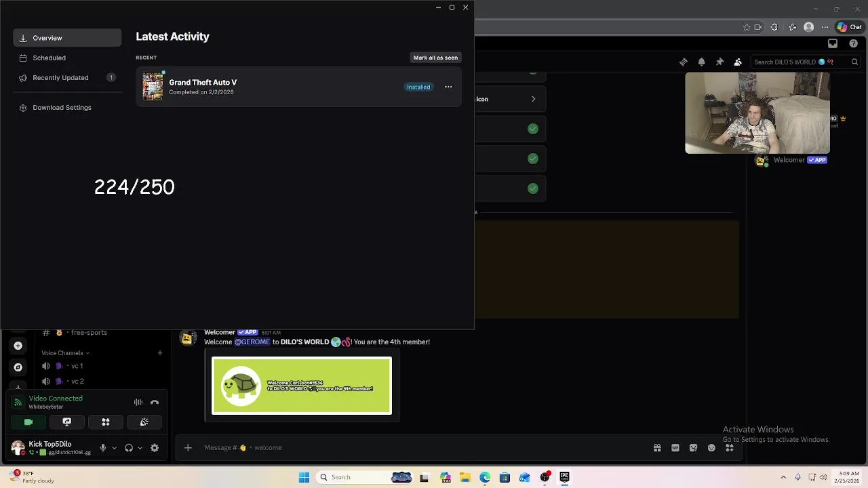The height and width of the screenshot is (488, 868).
Task: Share your screen in Discord
Action: pyautogui.click(x=67, y=422)
